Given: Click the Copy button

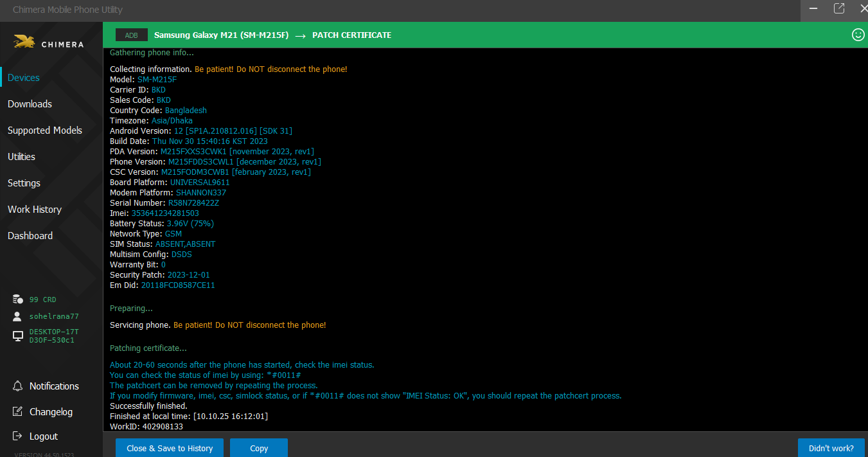Looking at the screenshot, I should pyautogui.click(x=259, y=448).
